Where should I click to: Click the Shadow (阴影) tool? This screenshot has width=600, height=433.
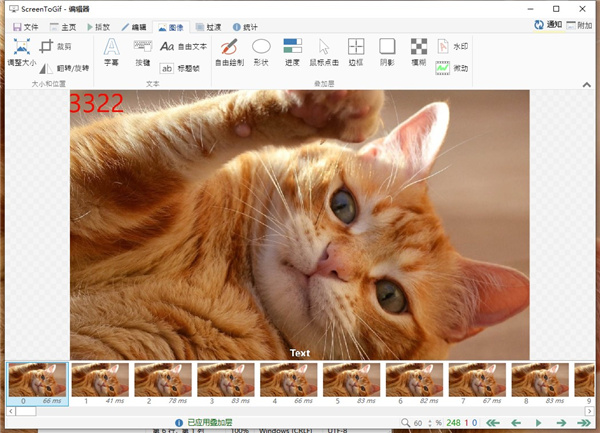(x=387, y=51)
